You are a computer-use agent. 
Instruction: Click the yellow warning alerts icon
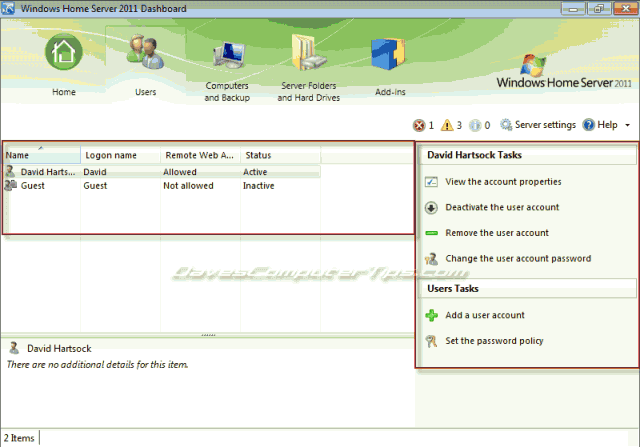click(447, 125)
